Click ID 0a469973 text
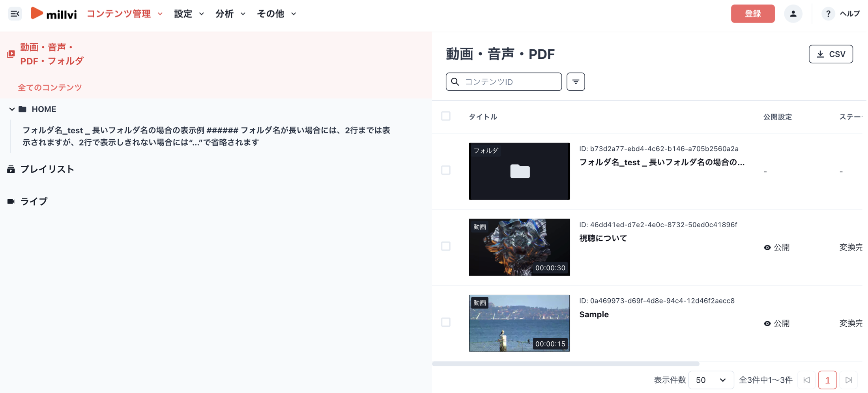This screenshot has width=868, height=393. (x=657, y=301)
